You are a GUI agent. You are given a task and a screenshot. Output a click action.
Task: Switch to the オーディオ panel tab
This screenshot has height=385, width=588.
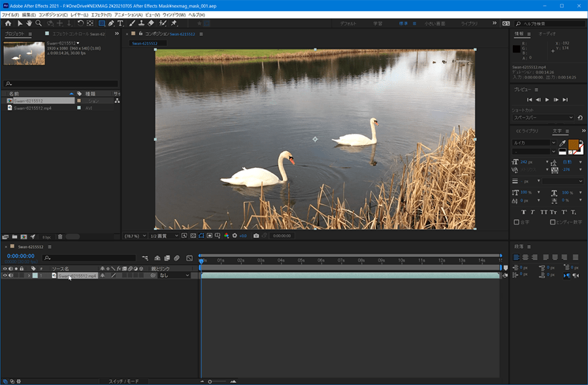tap(547, 33)
